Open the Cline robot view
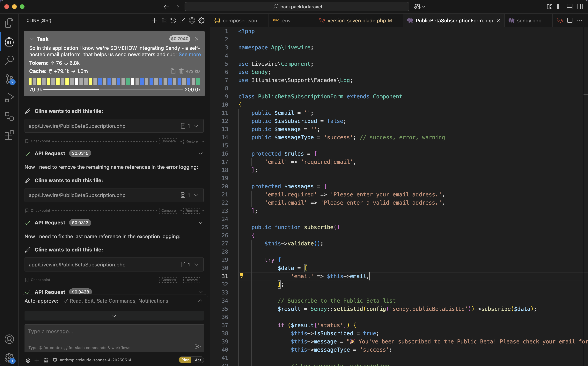Viewport: 588px width, 366px height. tap(9, 42)
